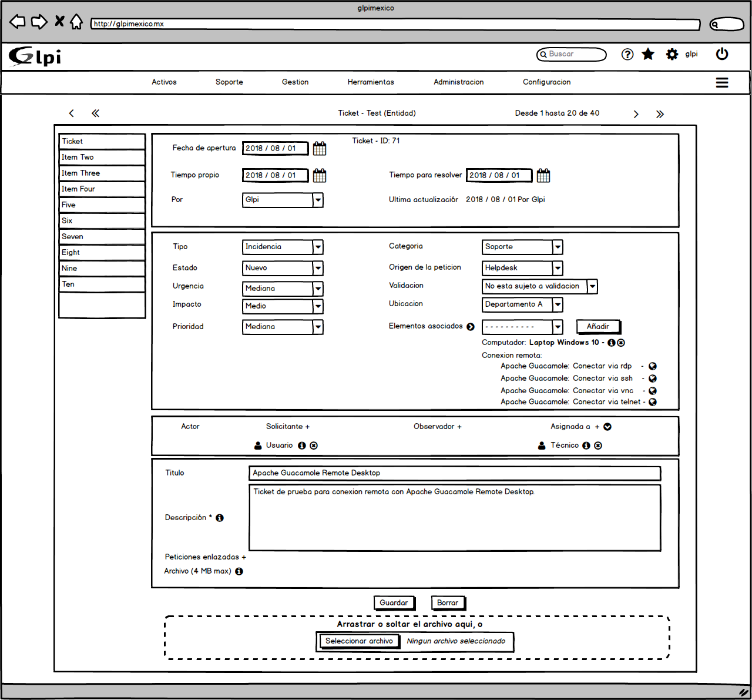The image size is (752, 700).
Task: Open bookmarks star icon
Action: (648, 54)
